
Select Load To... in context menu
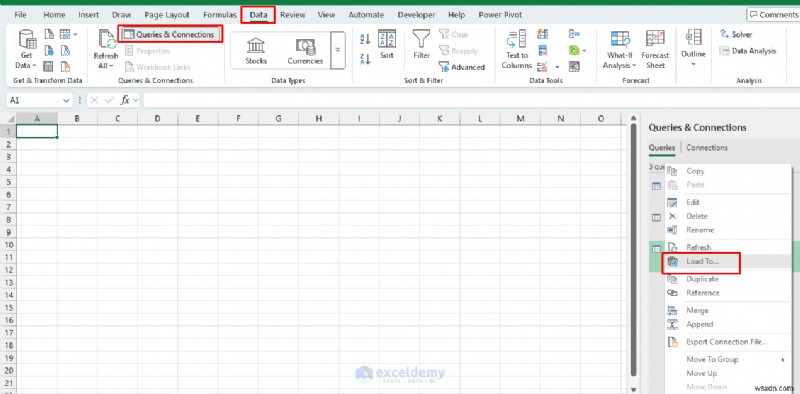(728, 262)
